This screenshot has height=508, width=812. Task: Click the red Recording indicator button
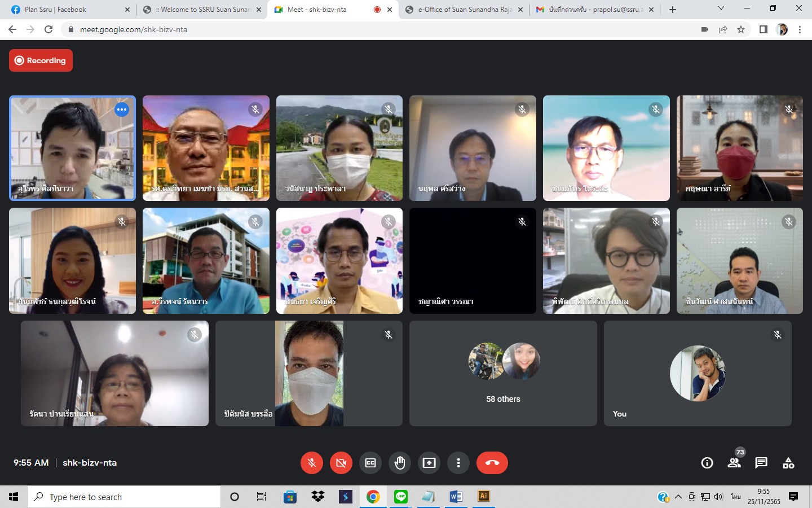tap(41, 60)
